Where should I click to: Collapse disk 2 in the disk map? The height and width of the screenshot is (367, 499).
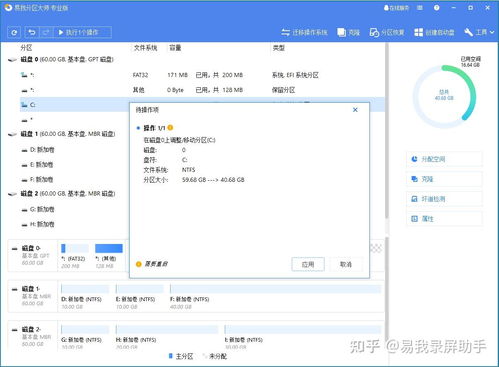(14, 330)
